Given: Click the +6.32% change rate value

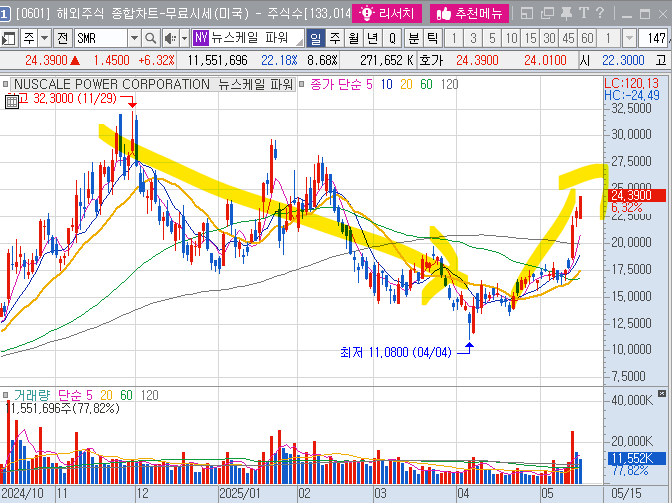Looking at the screenshot, I should click(156, 60).
